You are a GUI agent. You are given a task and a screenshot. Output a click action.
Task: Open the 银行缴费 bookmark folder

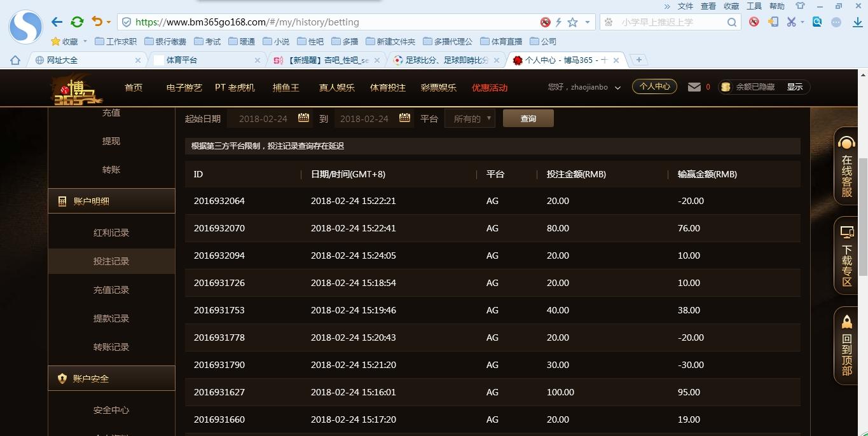165,41
